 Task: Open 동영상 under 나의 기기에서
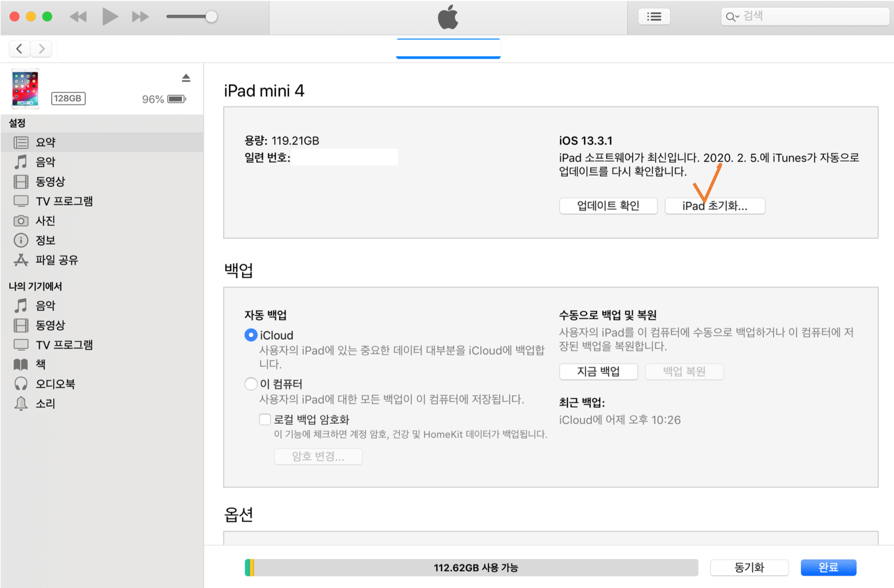(102, 325)
